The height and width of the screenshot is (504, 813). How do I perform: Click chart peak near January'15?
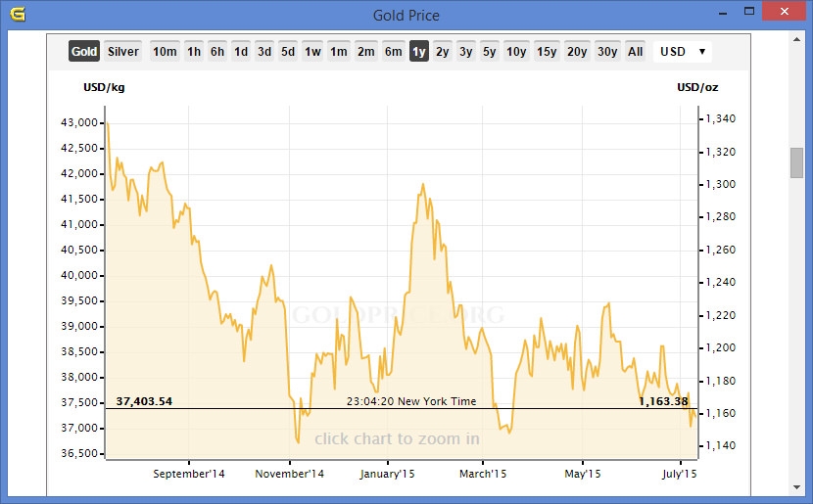pos(423,184)
